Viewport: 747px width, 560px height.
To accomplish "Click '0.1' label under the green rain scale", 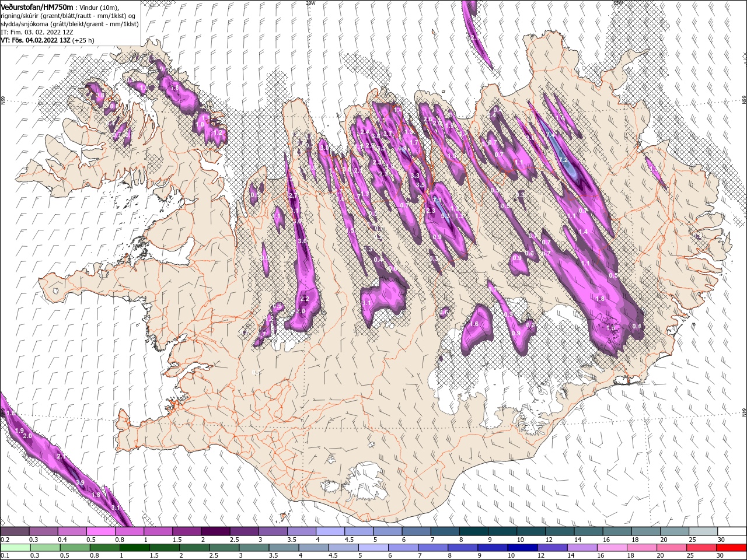I will coord(5,556).
